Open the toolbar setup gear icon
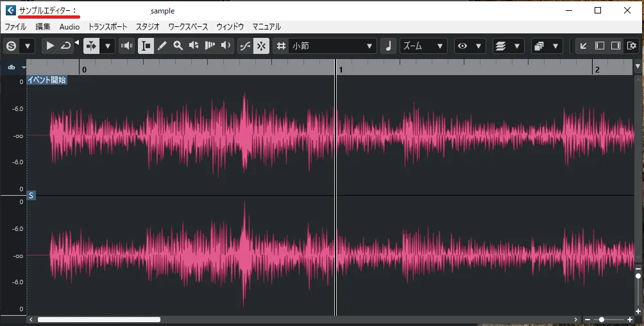Image resolution: width=644 pixels, height=326 pixels. 632,46
